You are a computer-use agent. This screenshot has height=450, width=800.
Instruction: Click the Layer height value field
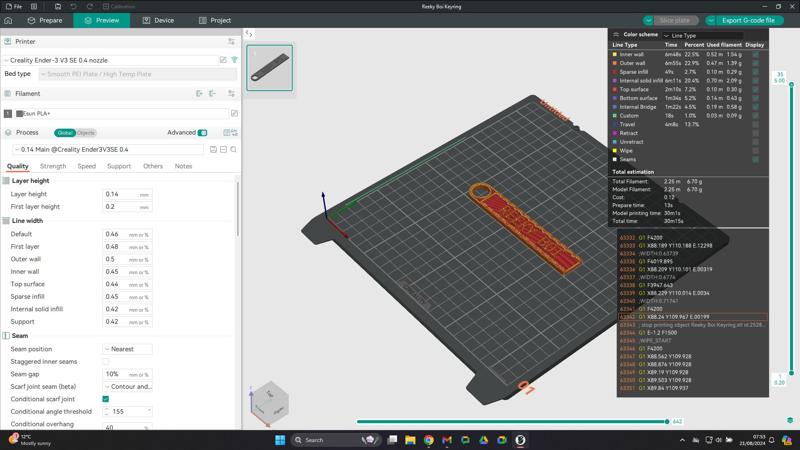pos(127,194)
